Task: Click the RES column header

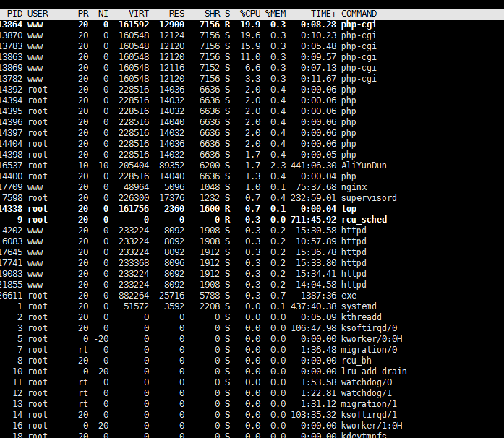Action: coord(176,14)
